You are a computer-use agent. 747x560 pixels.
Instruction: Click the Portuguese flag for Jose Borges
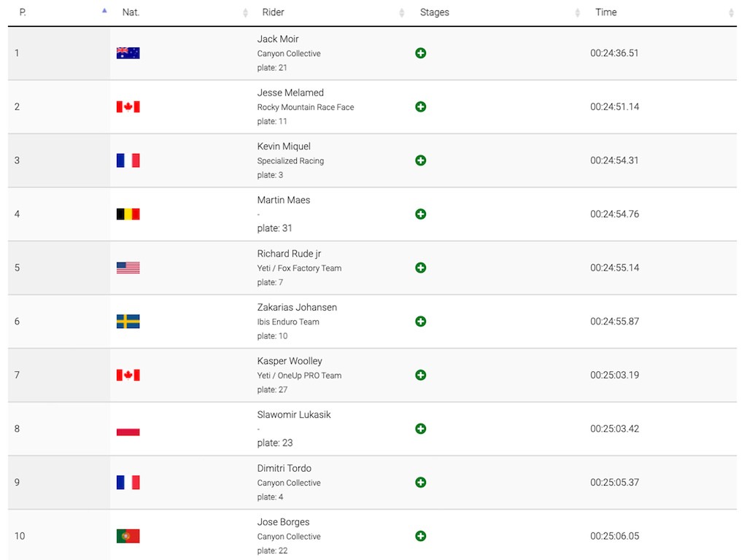(128, 536)
